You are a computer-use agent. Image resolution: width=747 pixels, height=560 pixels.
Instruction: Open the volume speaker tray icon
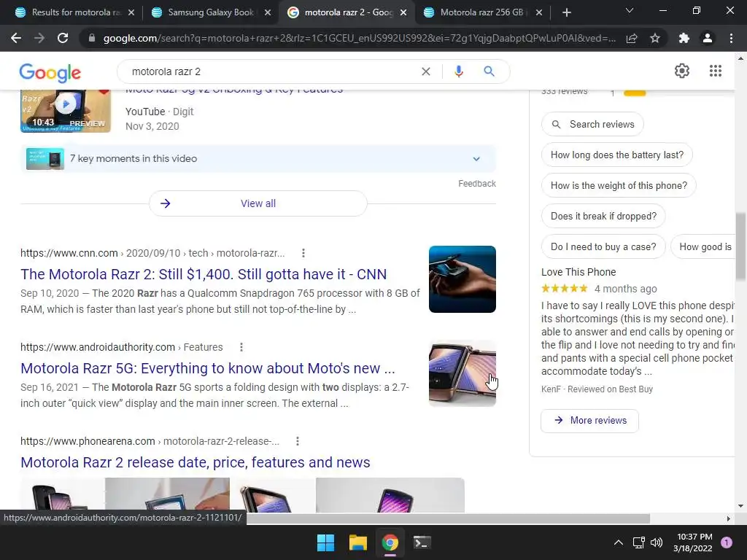point(657,542)
